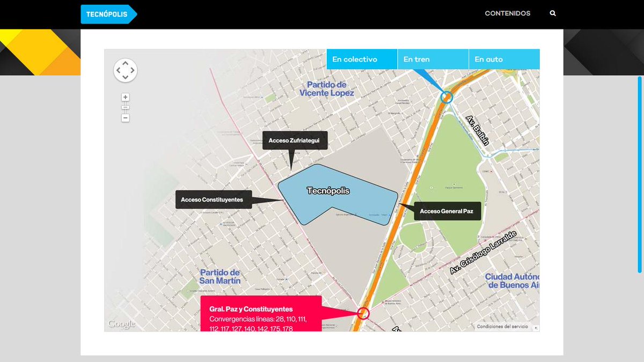The width and height of the screenshot is (644, 362).
Task: Click the Ciudad Autónoma de Buenos Aires label
Action: point(512,281)
